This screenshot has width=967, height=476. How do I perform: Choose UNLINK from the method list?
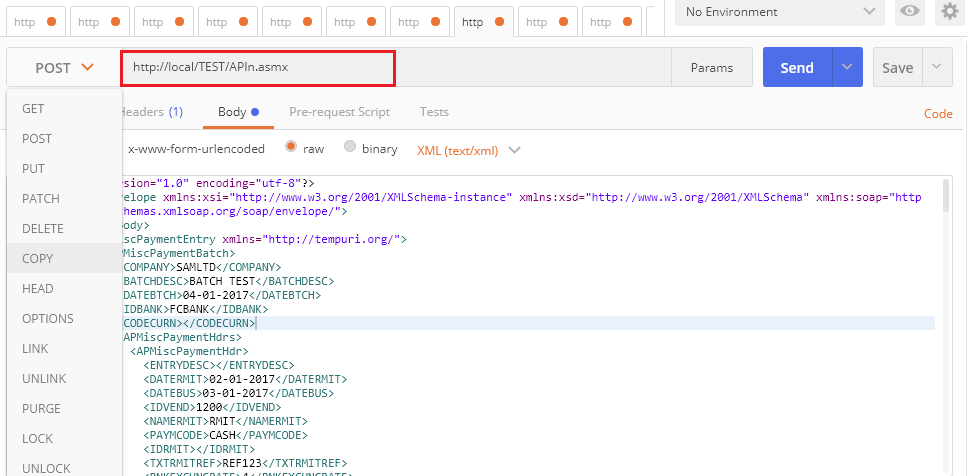click(65, 379)
